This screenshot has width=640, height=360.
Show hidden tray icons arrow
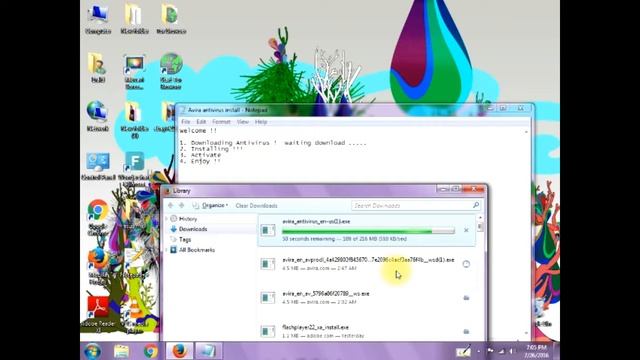479,351
